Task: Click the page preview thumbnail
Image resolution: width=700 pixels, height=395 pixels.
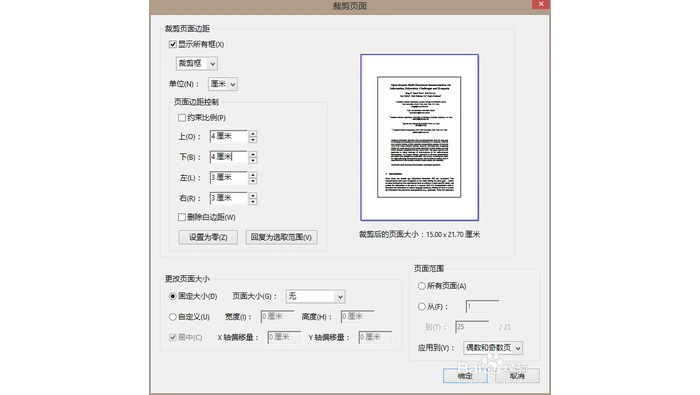Action: (x=419, y=137)
